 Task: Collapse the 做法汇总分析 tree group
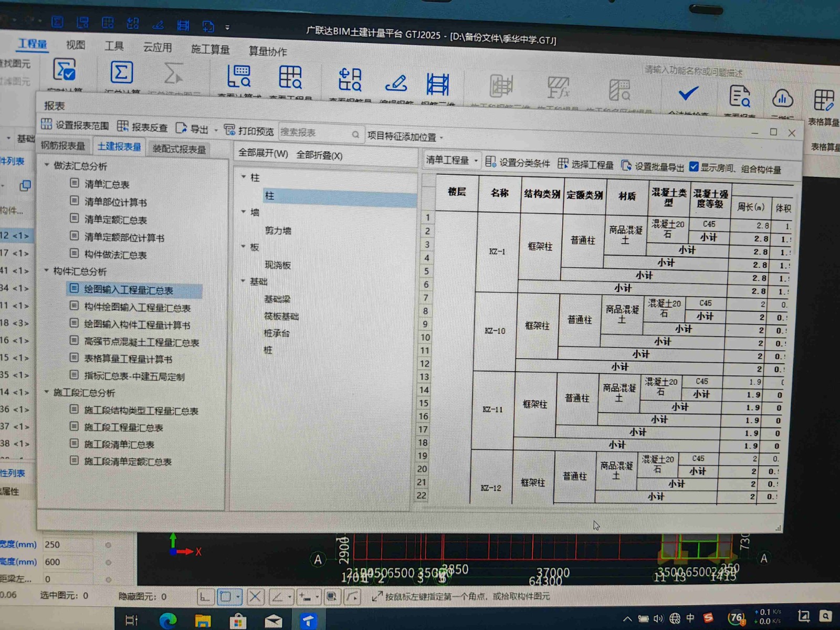click(46, 165)
